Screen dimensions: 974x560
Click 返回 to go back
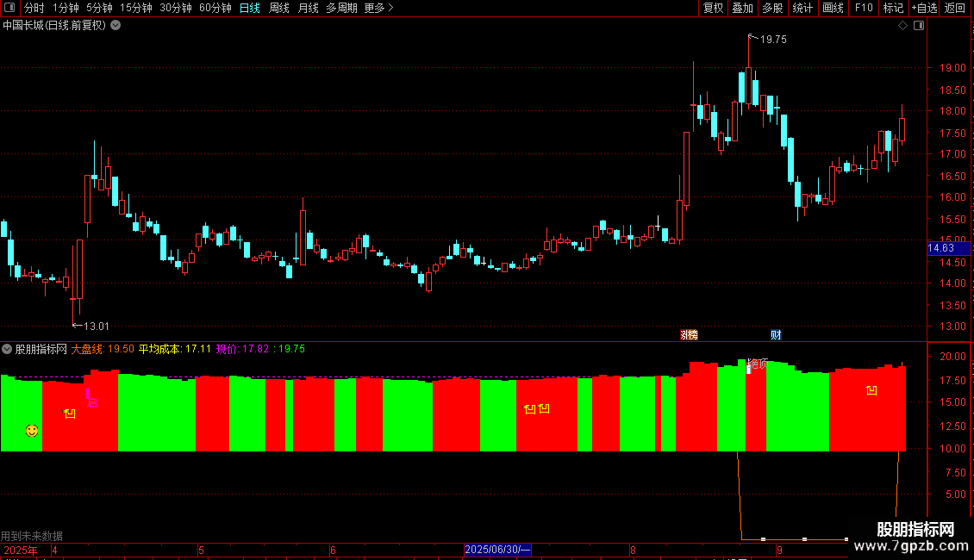tap(955, 8)
